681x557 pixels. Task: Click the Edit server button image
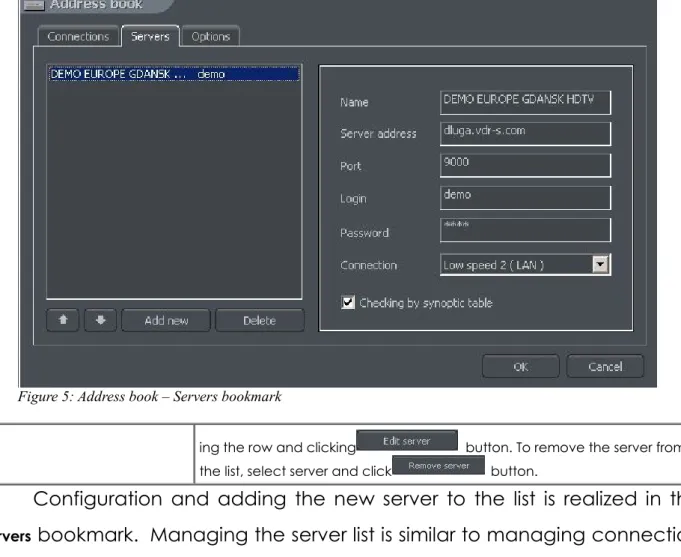(407, 441)
